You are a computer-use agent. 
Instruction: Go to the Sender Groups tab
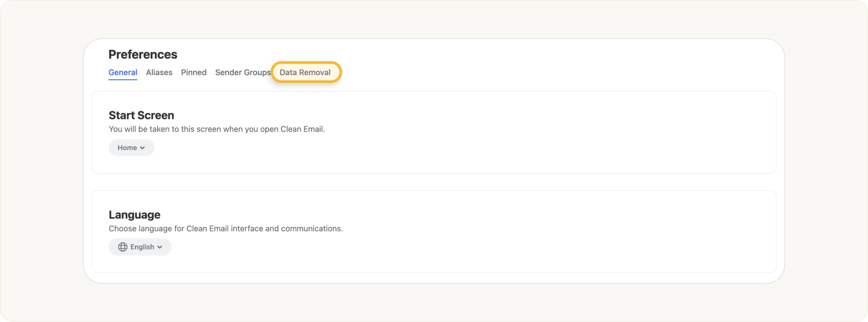click(243, 72)
